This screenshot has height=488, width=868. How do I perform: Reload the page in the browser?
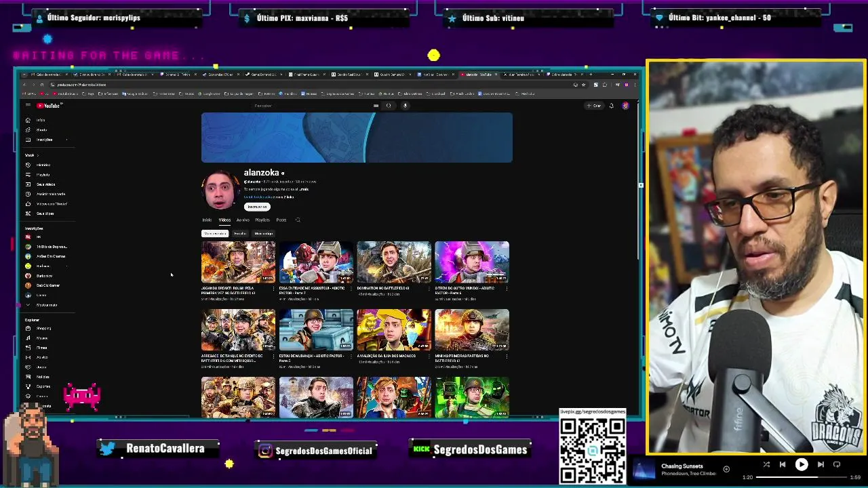point(41,85)
